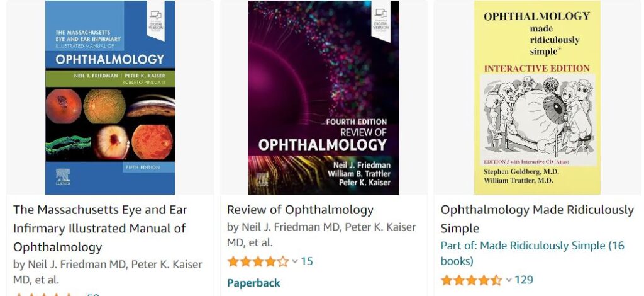Image resolution: width=644 pixels, height=296 pixels.
Task: Click the digital version badge on Review cover
Action: pos(380,20)
